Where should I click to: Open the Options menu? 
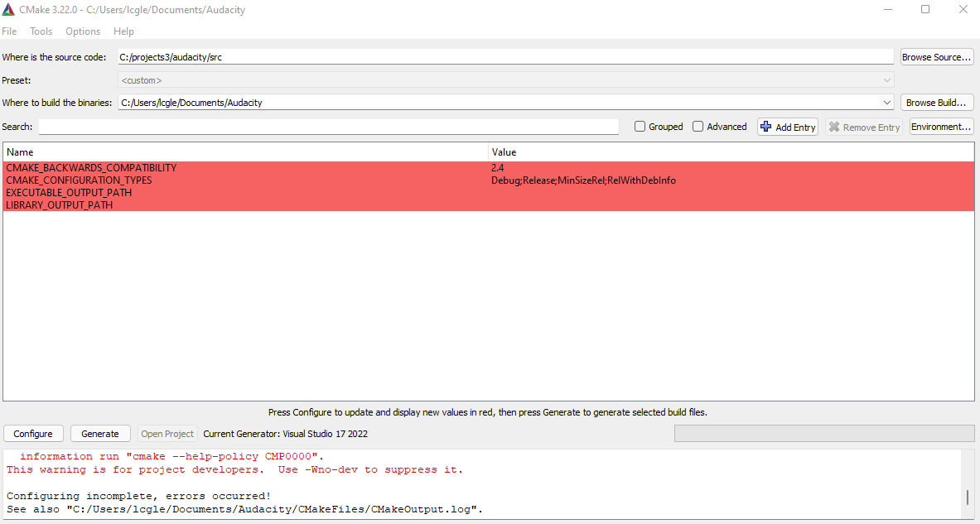(82, 31)
